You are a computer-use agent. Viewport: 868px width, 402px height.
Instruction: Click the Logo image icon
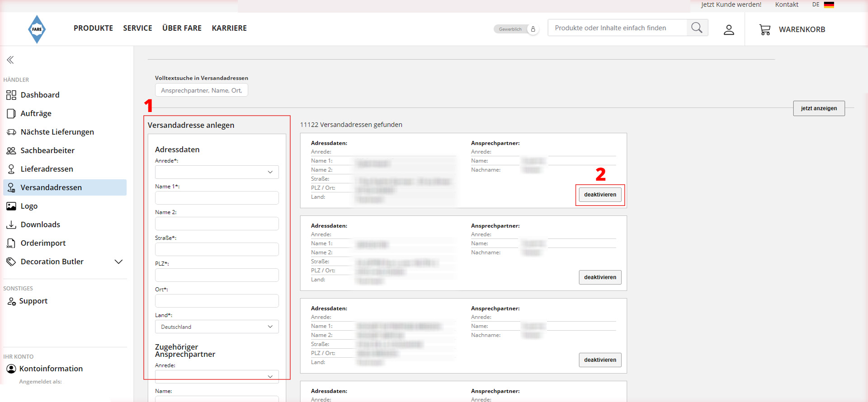tap(11, 206)
